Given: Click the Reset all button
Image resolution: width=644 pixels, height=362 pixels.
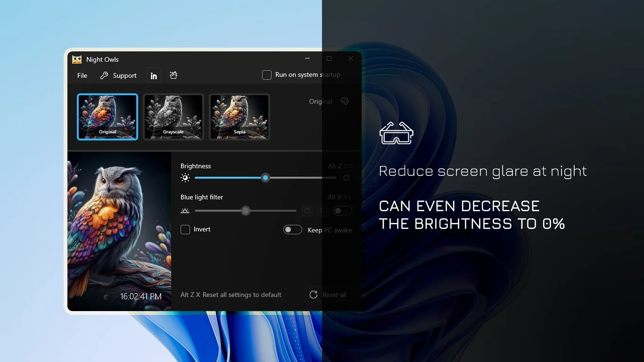Looking at the screenshot, I should pyautogui.click(x=328, y=295).
